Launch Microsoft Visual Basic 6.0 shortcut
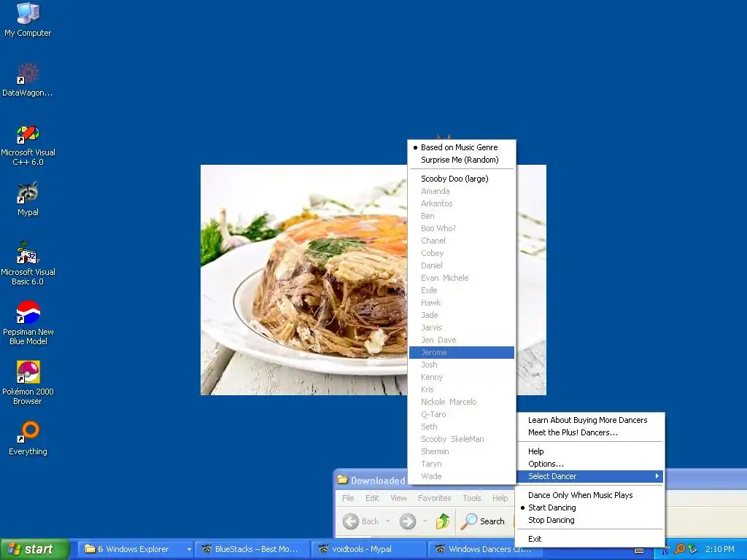Viewport: 747px width, 560px height. point(28,263)
